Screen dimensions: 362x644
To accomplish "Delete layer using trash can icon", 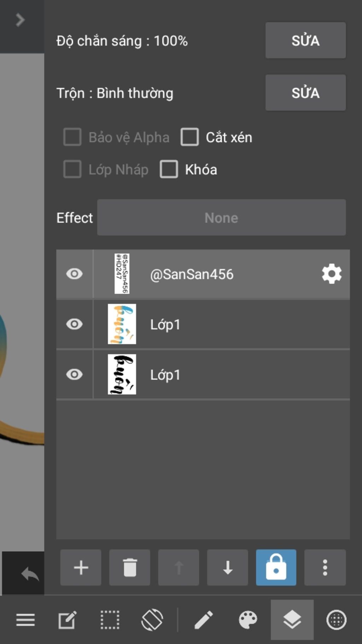I will pyautogui.click(x=130, y=568).
